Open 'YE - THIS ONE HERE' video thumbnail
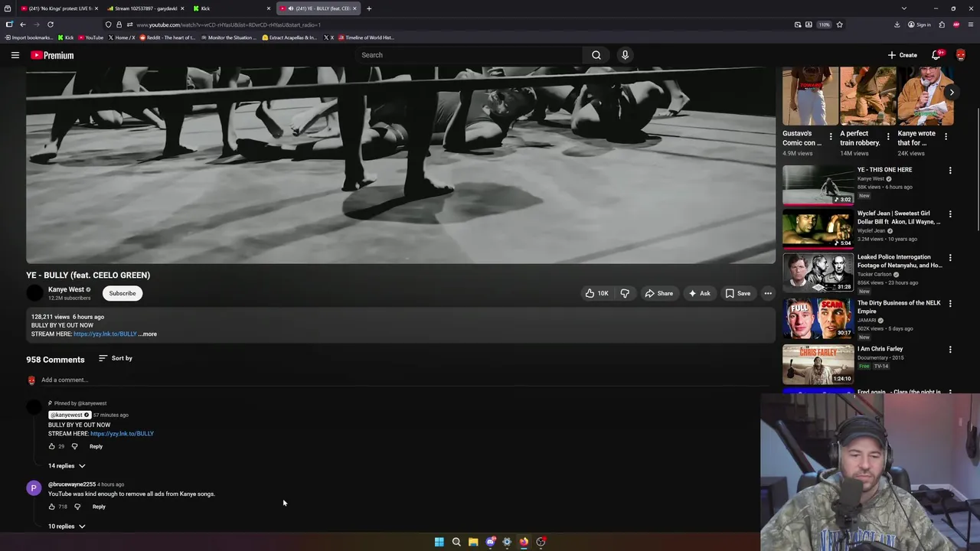The height and width of the screenshot is (551, 980). (818, 186)
